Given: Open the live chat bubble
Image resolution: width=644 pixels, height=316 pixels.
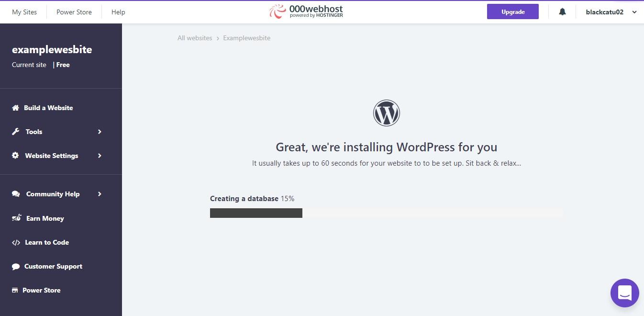Looking at the screenshot, I should pyautogui.click(x=625, y=293).
